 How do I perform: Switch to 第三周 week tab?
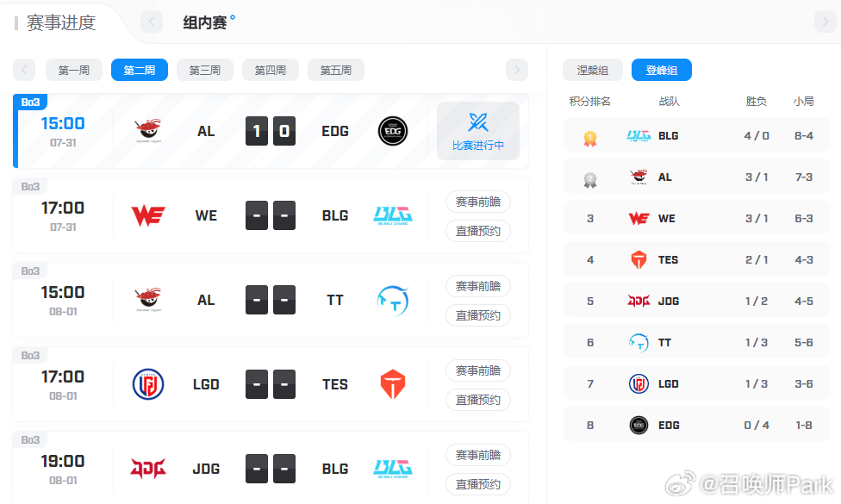[x=205, y=70]
